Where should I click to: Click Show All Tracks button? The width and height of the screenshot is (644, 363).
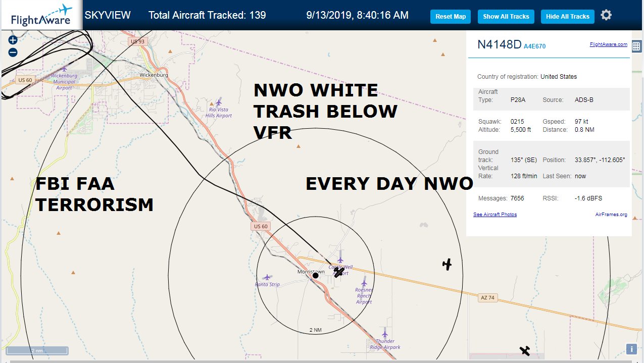coord(506,17)
